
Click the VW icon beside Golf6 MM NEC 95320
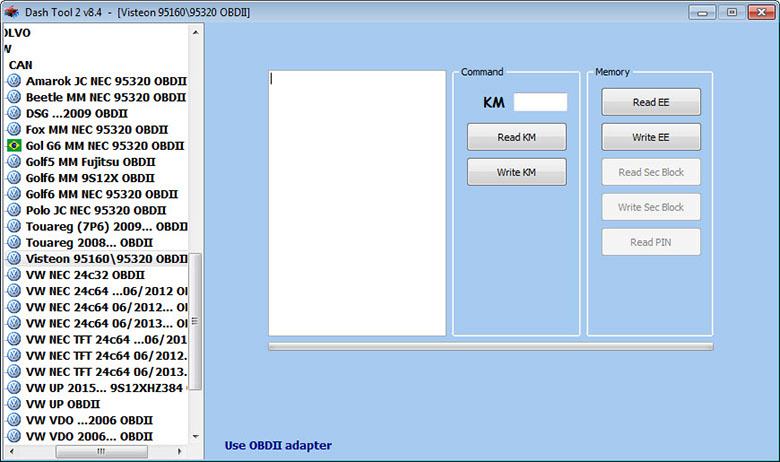[14, 194]
